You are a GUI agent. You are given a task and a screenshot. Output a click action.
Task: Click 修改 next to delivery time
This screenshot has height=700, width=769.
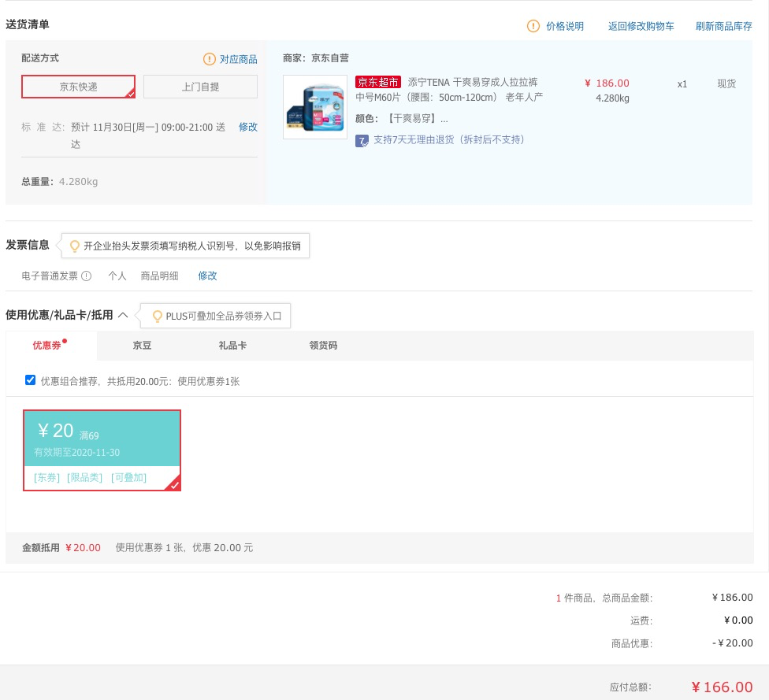(248, 127)
